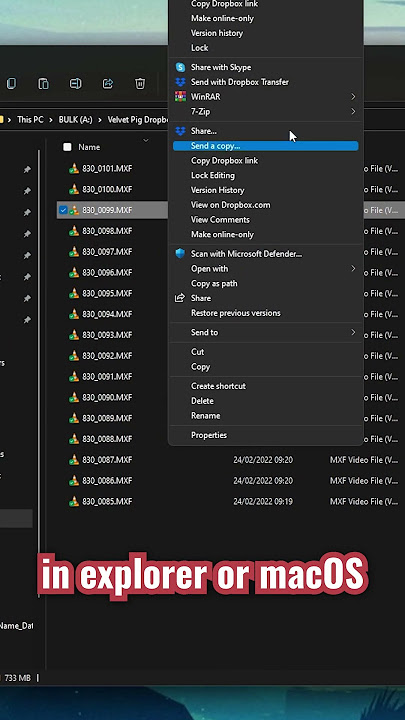Image resolution: width=405 pixels, height=720 pixels.
Task: Click This PC in address breadcrumb
Action: point(30,120)
